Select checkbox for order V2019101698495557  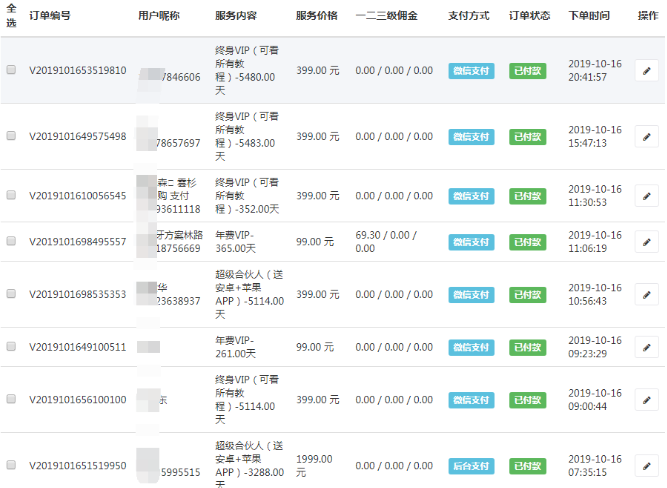point(11,242)
